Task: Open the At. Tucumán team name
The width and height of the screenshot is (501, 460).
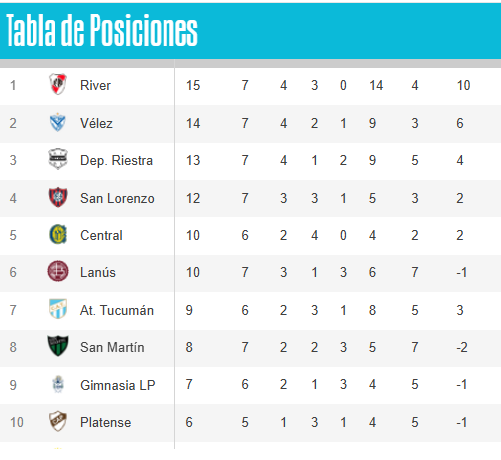Action: click(x=117, y=310)
